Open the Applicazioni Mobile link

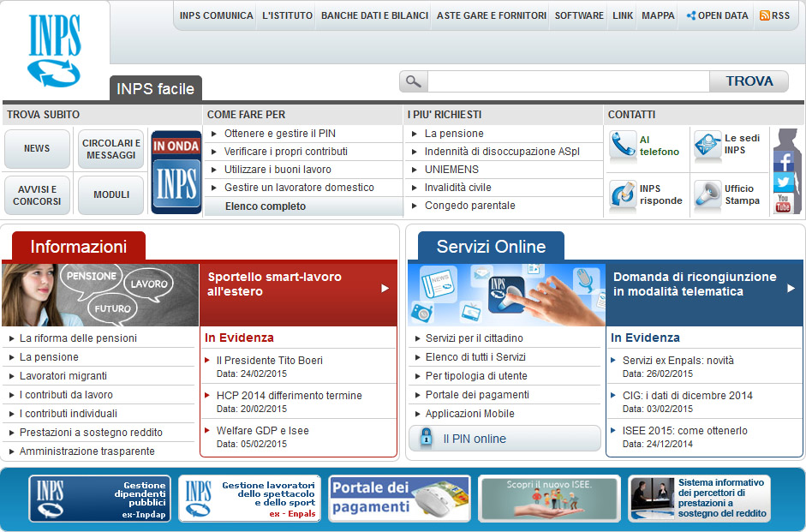pos(470,413)
